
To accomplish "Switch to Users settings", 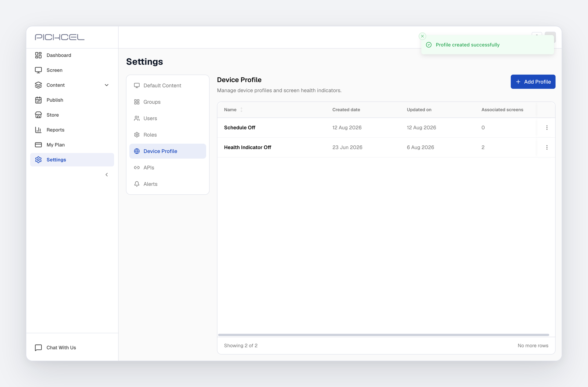I will [x=168, y=118].
